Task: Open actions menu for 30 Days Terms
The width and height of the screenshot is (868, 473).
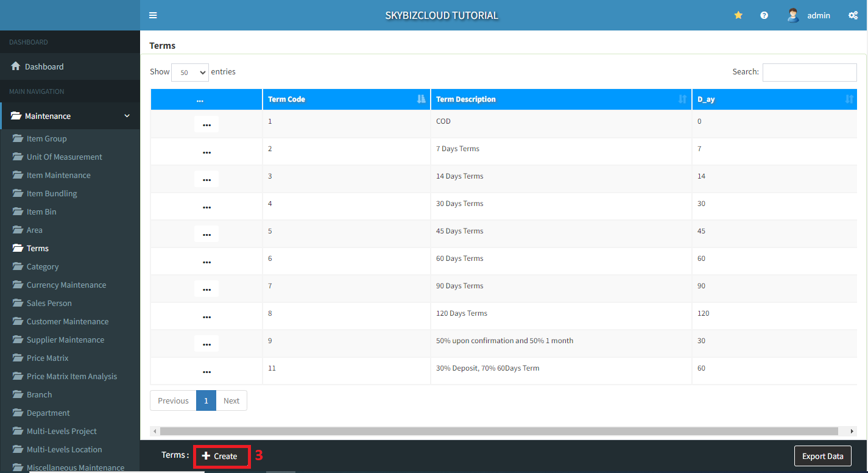Action: point(206,207)
